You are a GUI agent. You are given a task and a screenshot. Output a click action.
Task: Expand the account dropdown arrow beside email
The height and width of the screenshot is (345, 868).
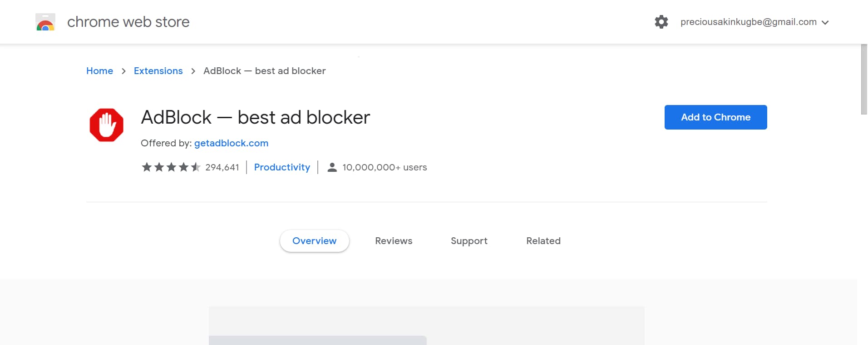click(x=825, y=22)
